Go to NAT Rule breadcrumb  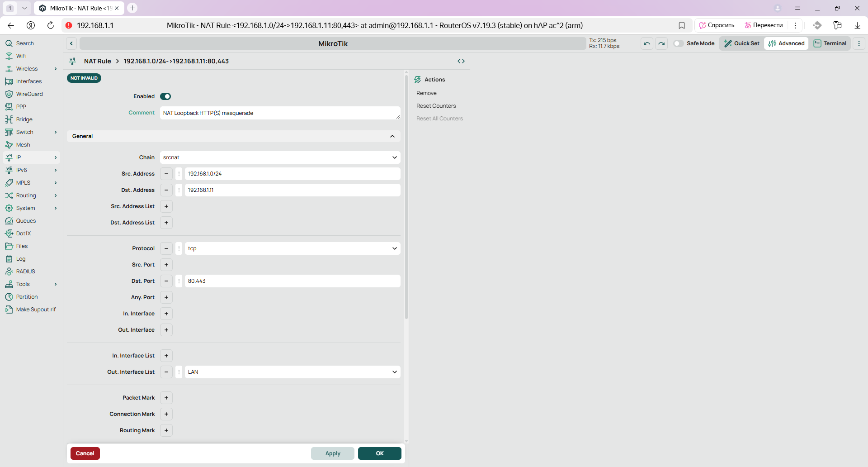coord(97,61)
